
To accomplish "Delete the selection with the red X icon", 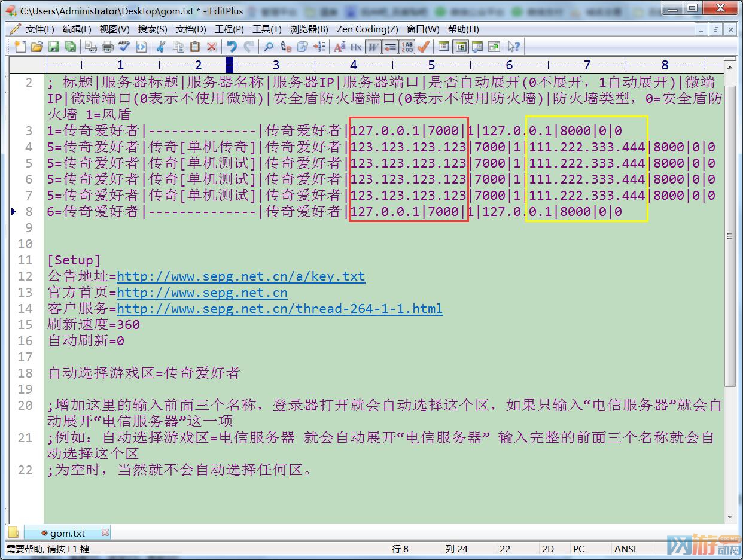I will (212, 47).
